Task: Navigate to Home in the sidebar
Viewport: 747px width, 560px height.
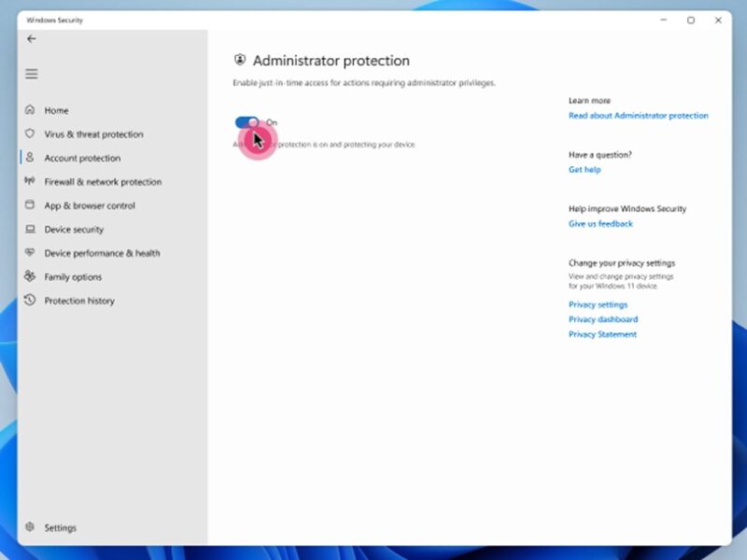Action: (55, 110)
